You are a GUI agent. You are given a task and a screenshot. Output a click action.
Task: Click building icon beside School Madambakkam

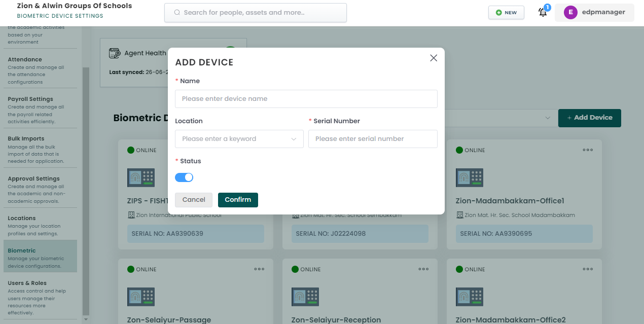(x=459, y=215)
